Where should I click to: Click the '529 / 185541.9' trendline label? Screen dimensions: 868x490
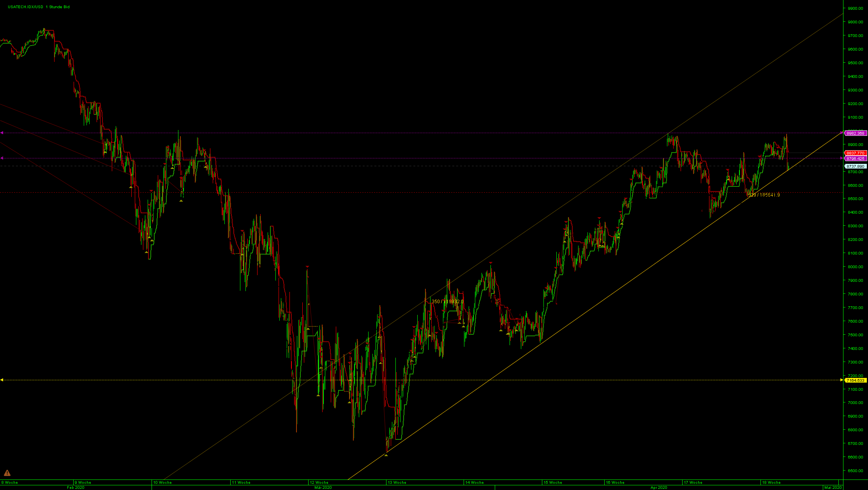[764, 195]
